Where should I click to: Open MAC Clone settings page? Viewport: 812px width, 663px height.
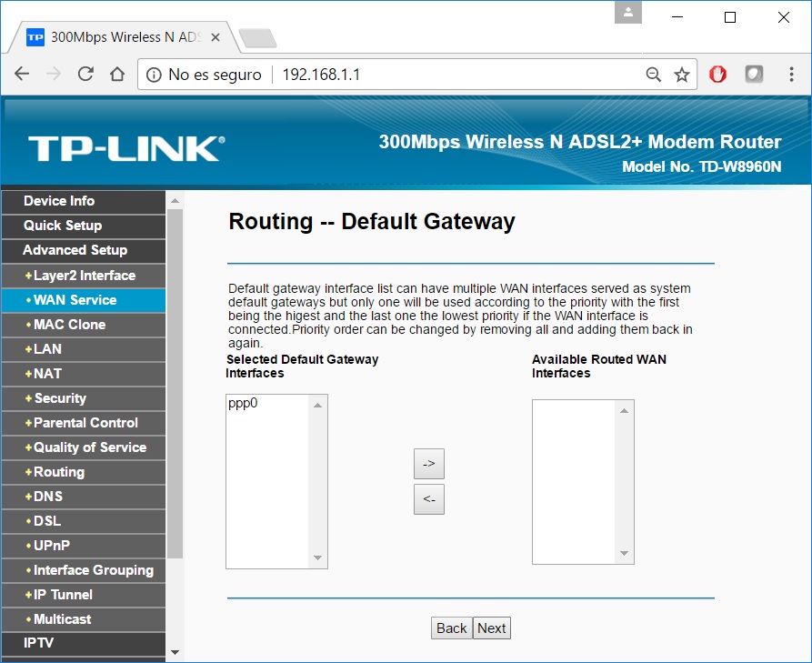click(69, 325)
